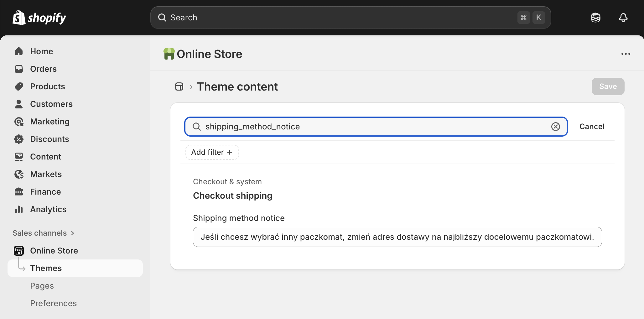
Task: Click the Shopify logo
Action: [39, 18]
